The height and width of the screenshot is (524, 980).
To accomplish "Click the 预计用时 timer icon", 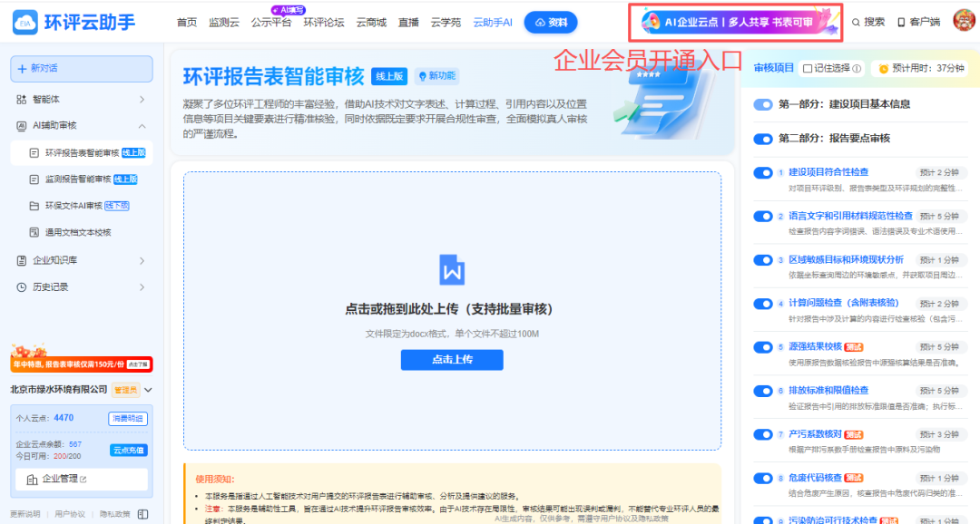I will 883,69.
